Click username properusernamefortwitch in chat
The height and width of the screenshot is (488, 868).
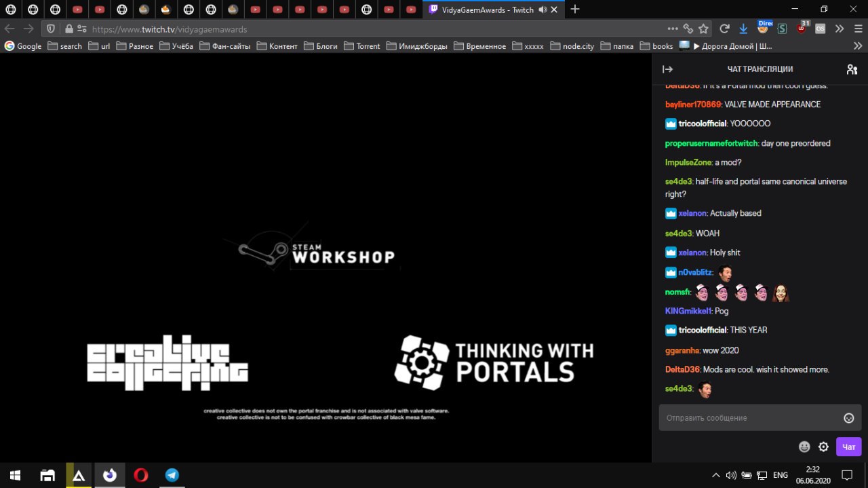(711, 143)
